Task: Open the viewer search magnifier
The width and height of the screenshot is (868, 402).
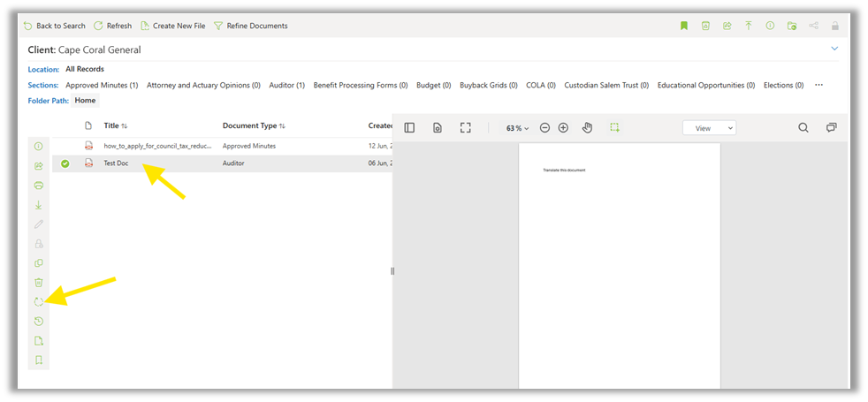Action: pyautogui.click(x=803, y=128)
